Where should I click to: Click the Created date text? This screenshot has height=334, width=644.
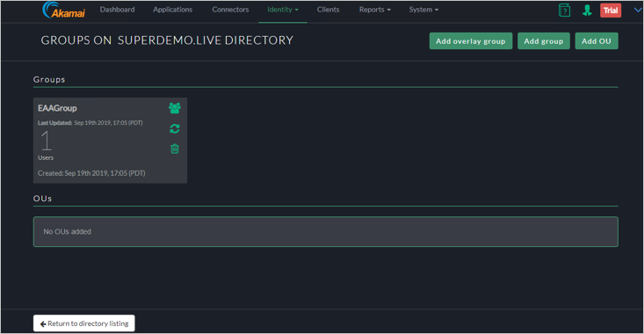point(91,173)
